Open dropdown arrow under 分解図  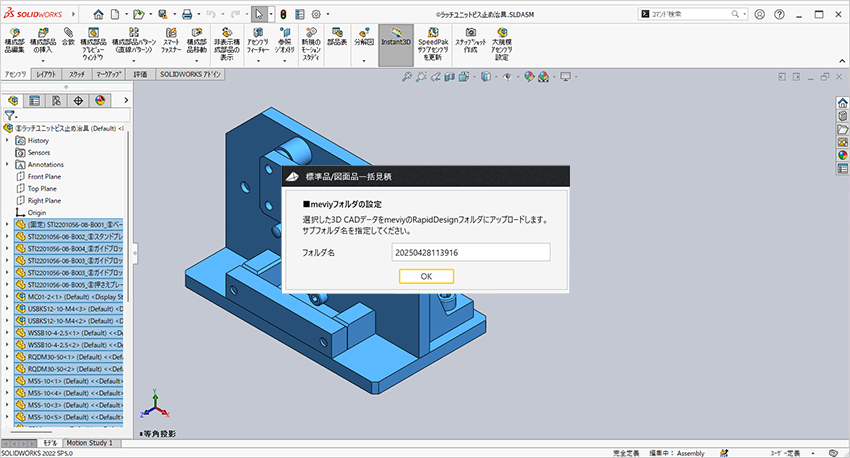[x=364, y=61]
